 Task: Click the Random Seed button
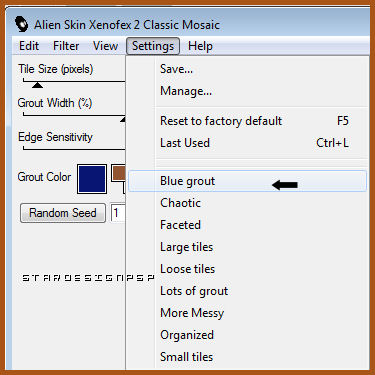tap(63, 213)
